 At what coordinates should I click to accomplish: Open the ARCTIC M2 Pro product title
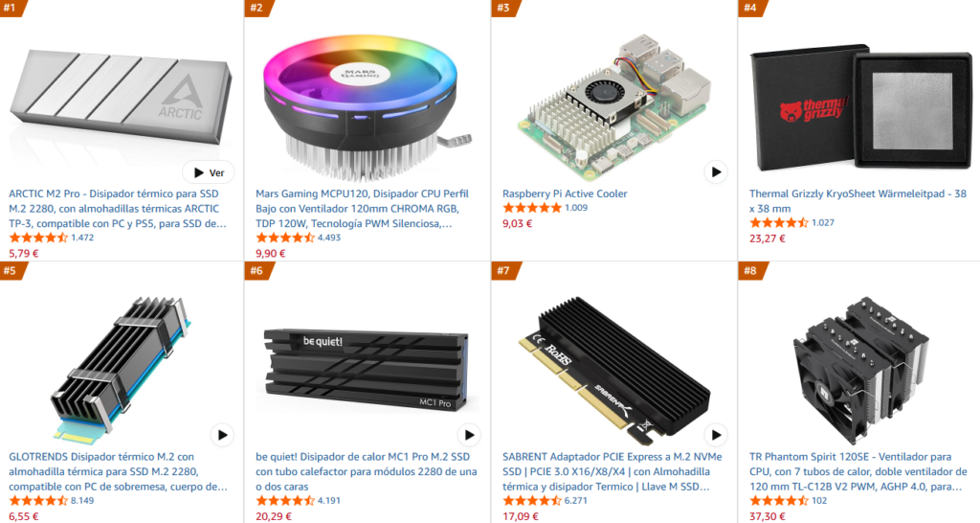click(118, 208)
